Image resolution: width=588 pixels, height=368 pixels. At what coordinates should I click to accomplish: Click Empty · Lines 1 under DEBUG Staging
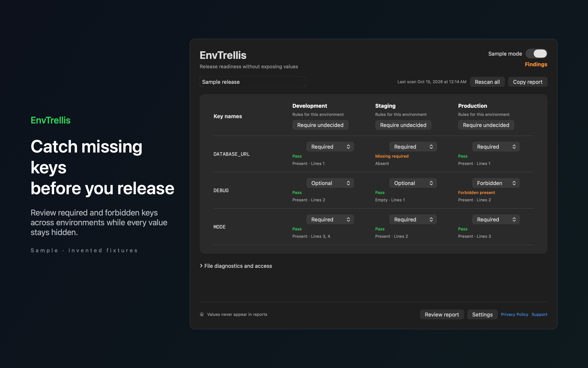tap(390, 200)
